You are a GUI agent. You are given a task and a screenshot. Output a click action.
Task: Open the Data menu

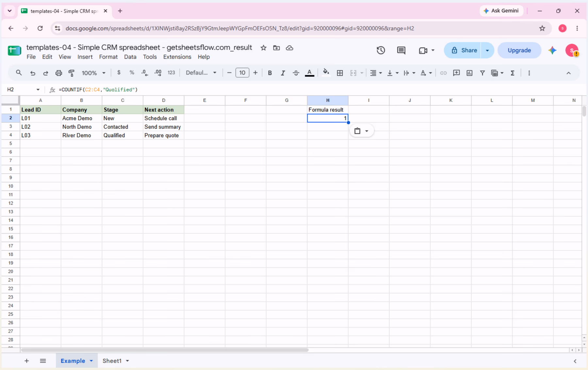(x=130, y=57)
